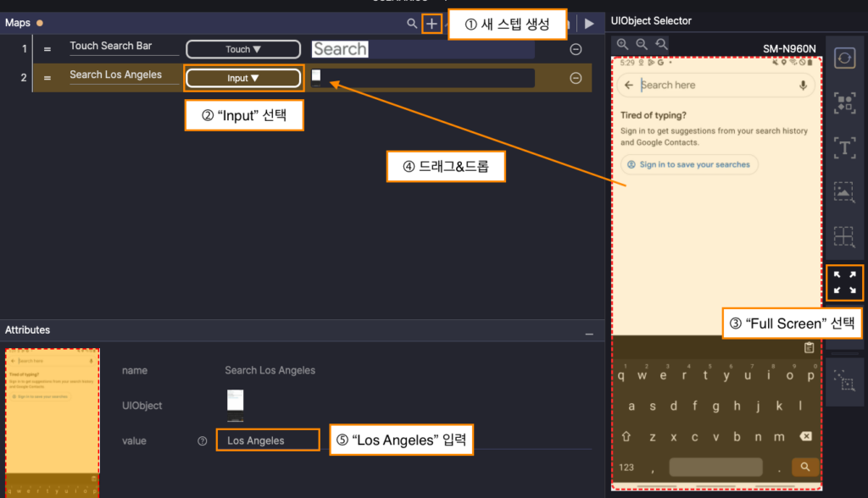Click the refresh device screen icon

pyautogui.click(x=844, y=58)
